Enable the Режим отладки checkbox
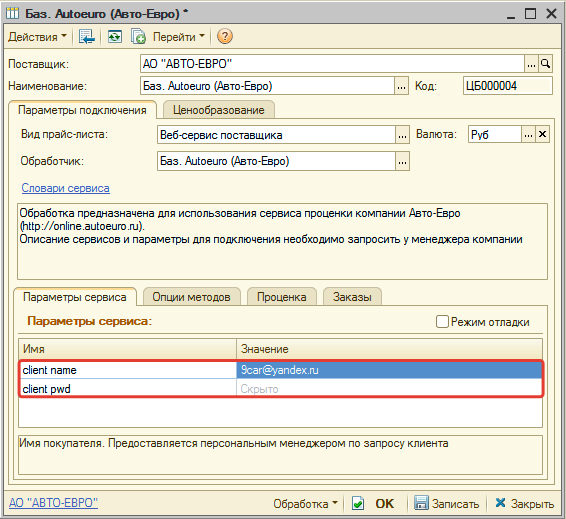 pos(442,322)
